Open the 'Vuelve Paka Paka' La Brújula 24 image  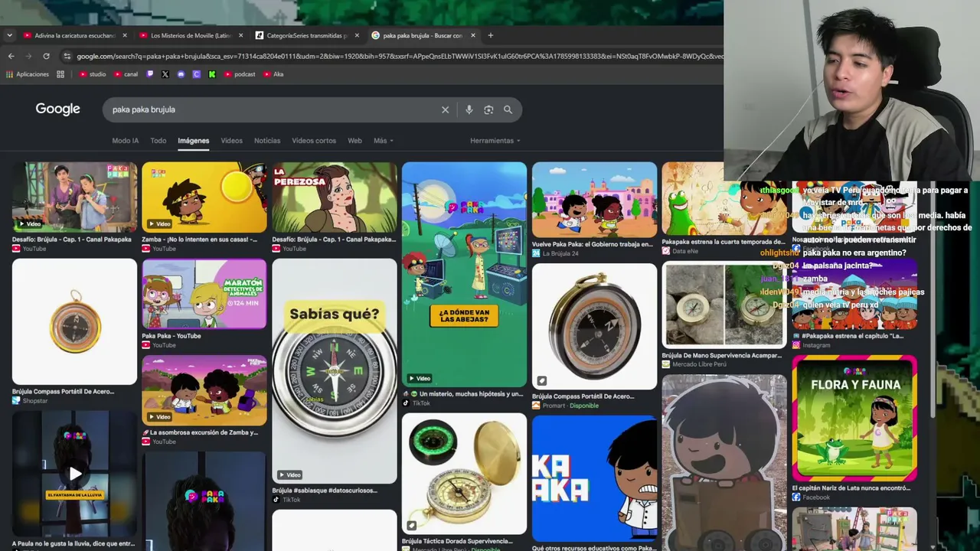click(x=595, y=199)
